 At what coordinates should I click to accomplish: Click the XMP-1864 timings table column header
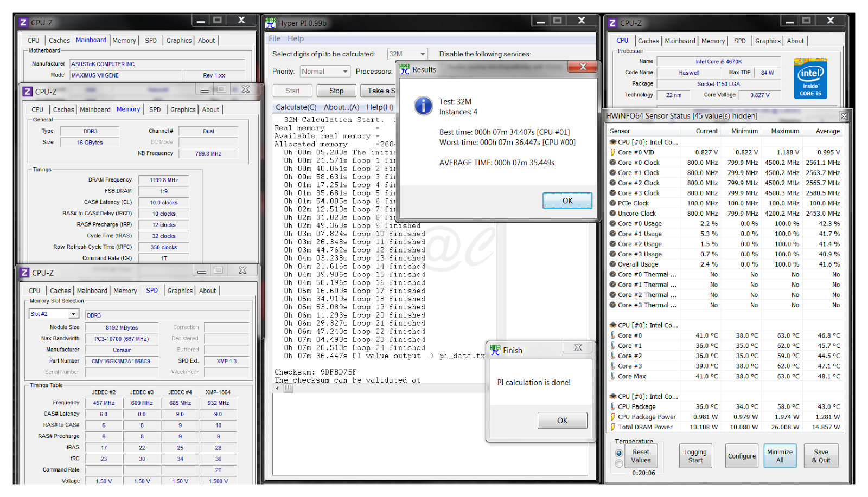218,392
